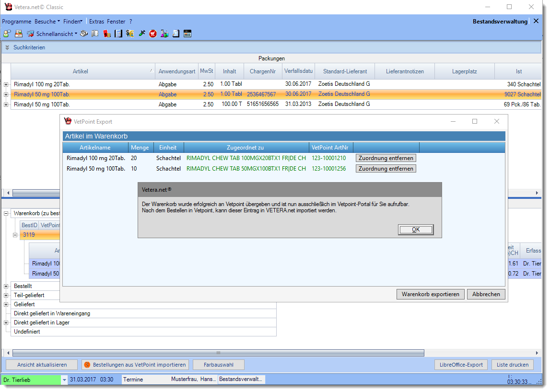Open the file drawer icon in toolbar
550x392 pixels.
(x=19, y=34)
